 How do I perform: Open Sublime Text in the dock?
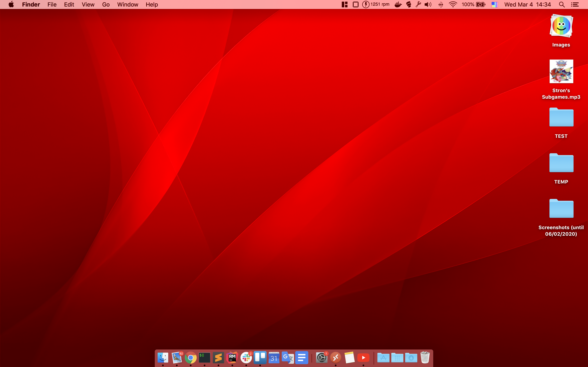(218, 358)
